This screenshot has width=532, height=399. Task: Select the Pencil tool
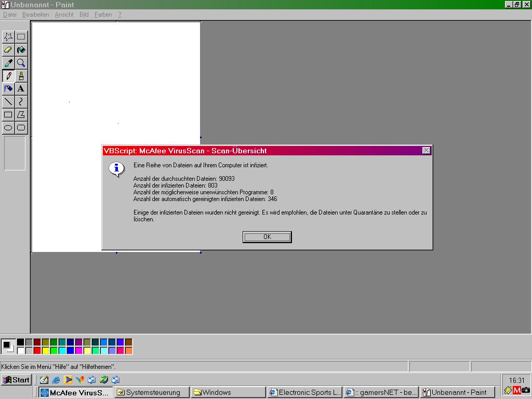[8, 76]
